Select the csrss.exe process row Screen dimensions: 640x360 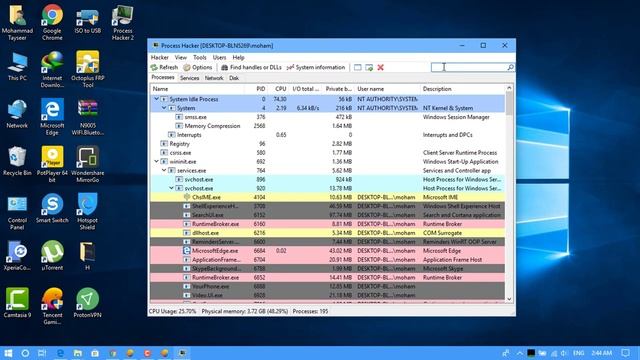327,153
